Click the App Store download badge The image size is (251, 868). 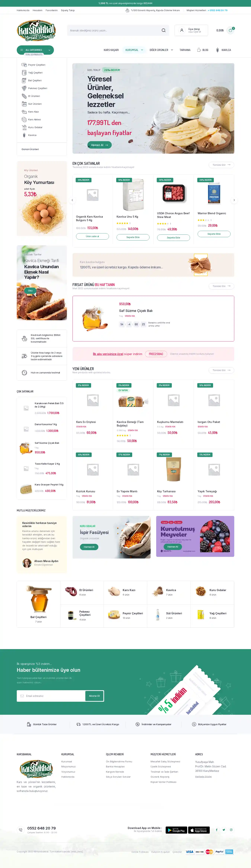tap(199, 830)
